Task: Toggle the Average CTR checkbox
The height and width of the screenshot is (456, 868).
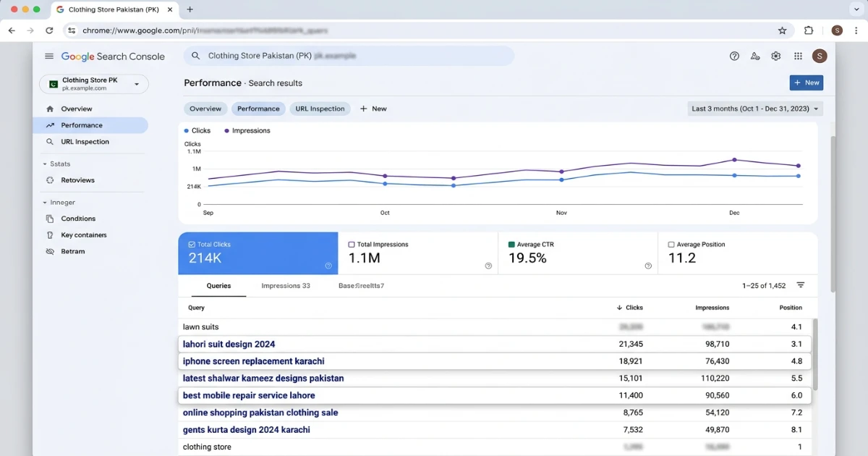Action: click(x=511, y=245)
